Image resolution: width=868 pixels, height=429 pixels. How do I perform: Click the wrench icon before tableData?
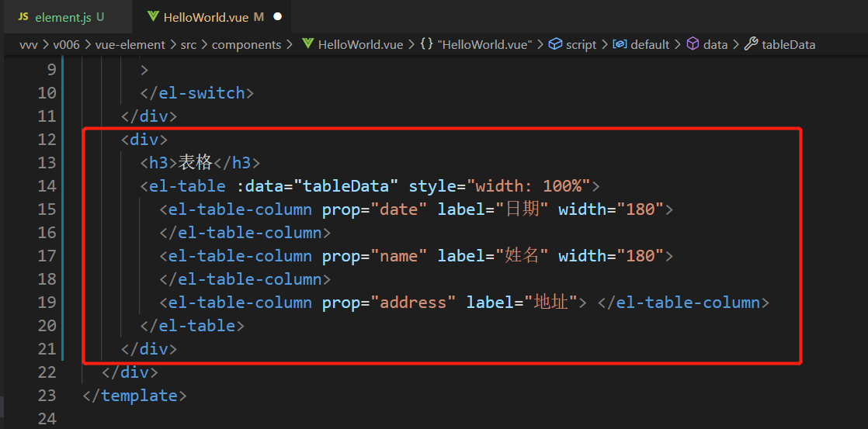click(752, 45)
